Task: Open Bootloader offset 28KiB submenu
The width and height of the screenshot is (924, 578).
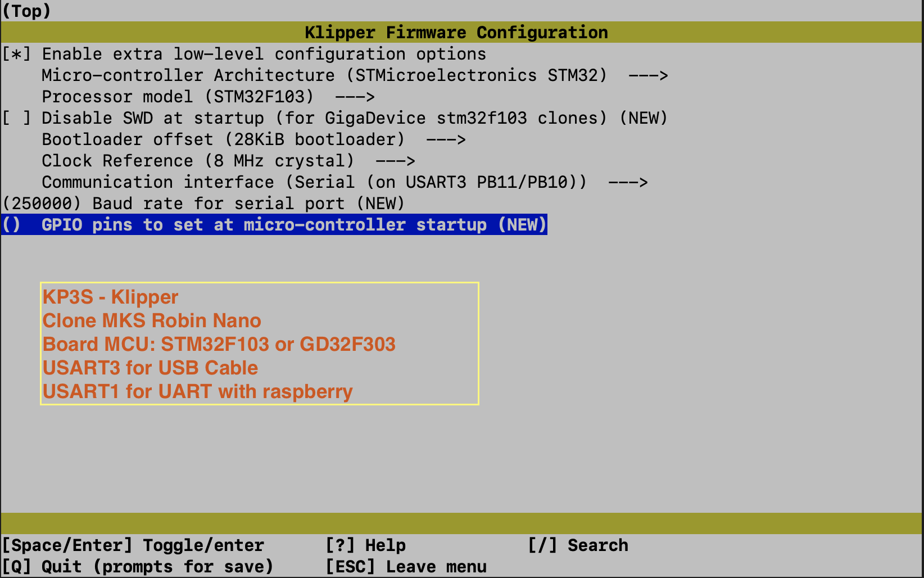Action: (253, 139)
